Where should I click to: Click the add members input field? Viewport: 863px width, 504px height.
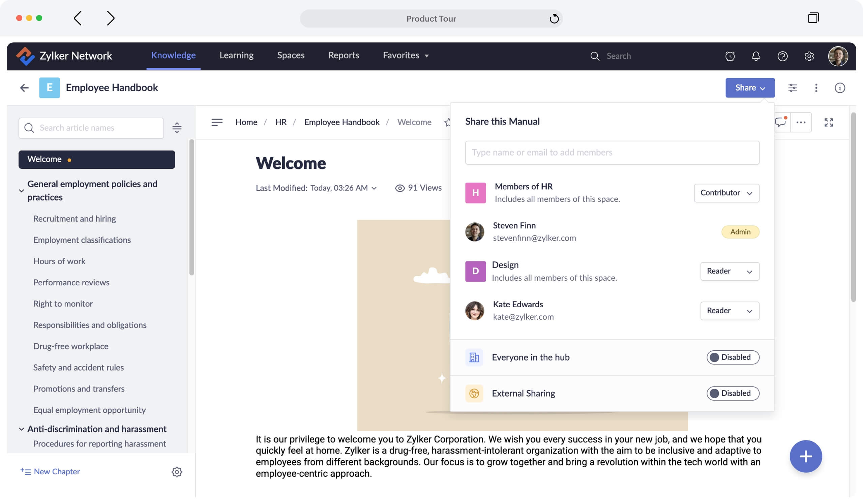[612, 153]
